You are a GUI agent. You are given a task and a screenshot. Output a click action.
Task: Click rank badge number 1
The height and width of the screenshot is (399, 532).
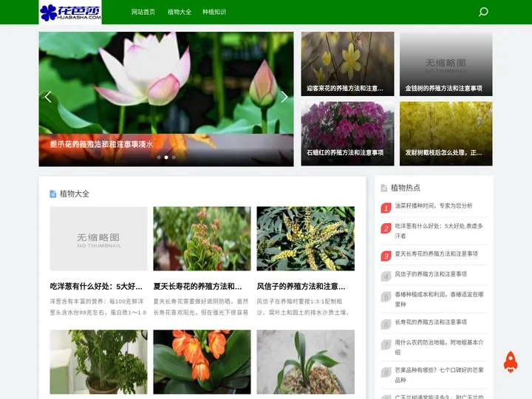point(386,208)
